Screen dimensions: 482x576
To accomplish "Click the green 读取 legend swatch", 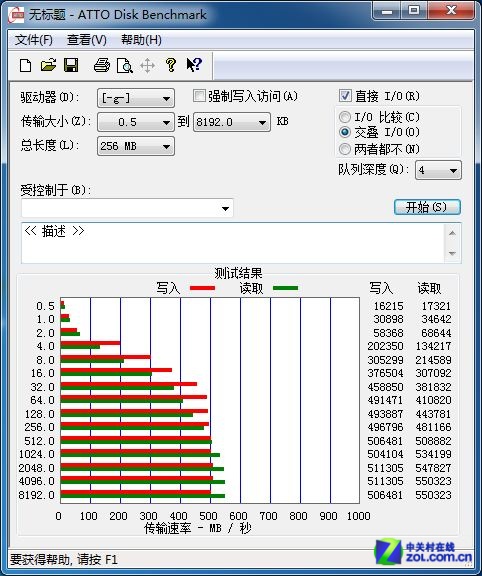I will (285, 288).
